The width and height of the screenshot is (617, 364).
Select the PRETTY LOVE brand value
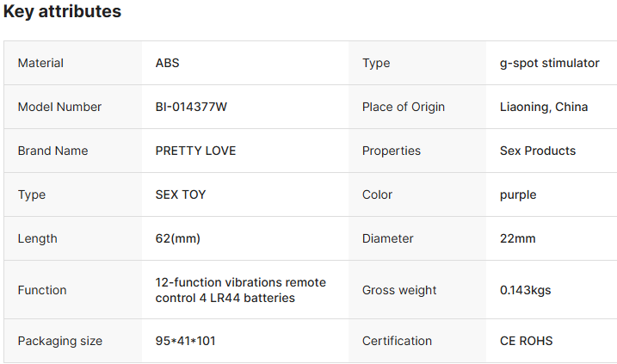[x=195, y=151]
